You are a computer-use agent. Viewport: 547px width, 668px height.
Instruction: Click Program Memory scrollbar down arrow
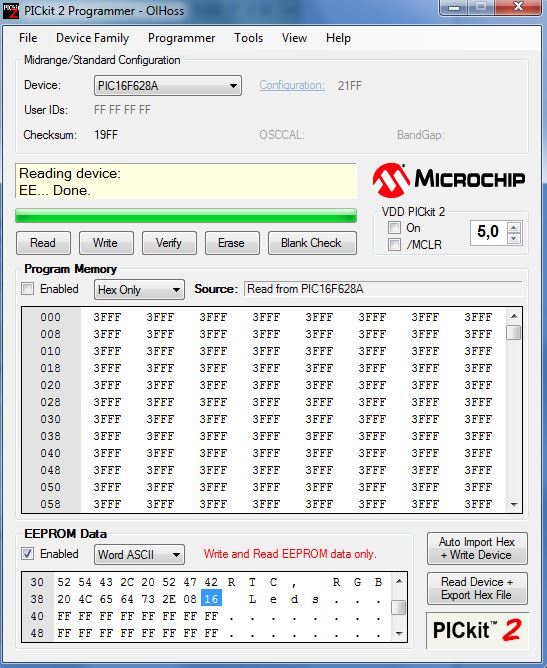tap(514, 504)
